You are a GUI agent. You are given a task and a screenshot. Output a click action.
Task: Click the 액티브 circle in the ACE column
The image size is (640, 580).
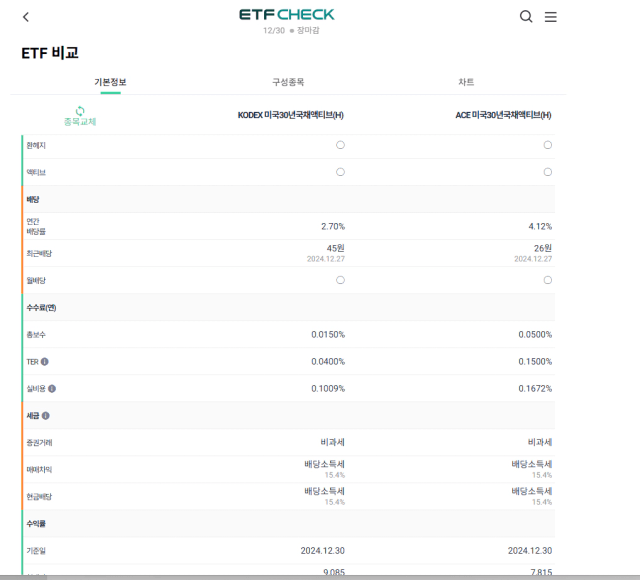[548, 172]
